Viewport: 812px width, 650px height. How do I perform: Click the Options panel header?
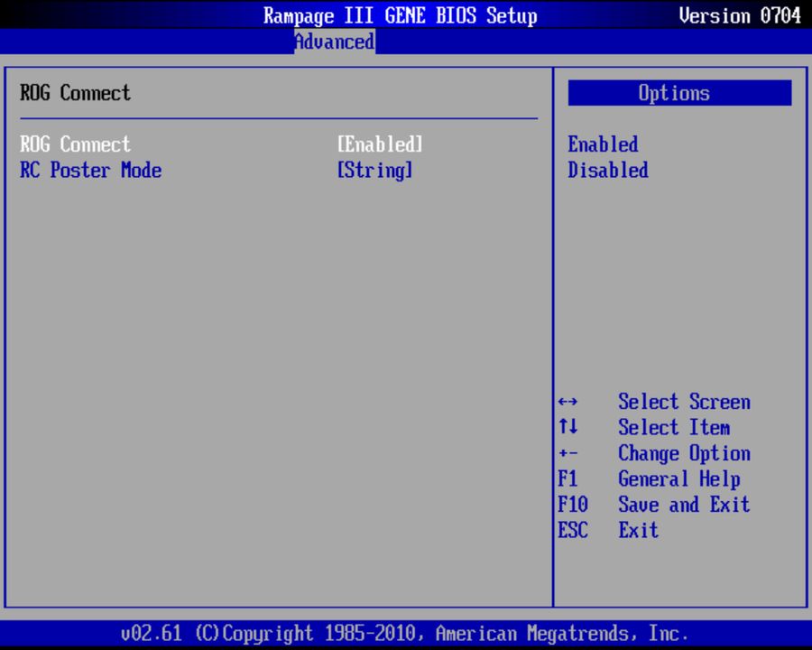coord(679,93)
